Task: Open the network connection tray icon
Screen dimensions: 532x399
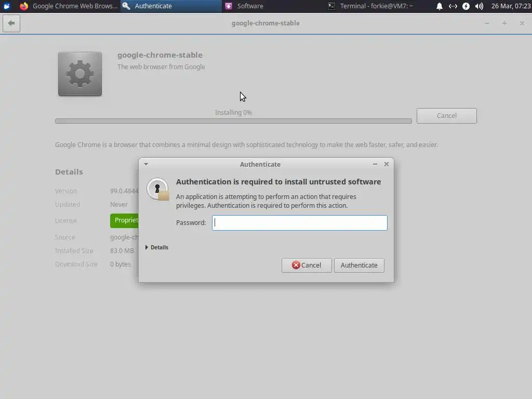Action: pyautogui.click(x=453, y=6)
